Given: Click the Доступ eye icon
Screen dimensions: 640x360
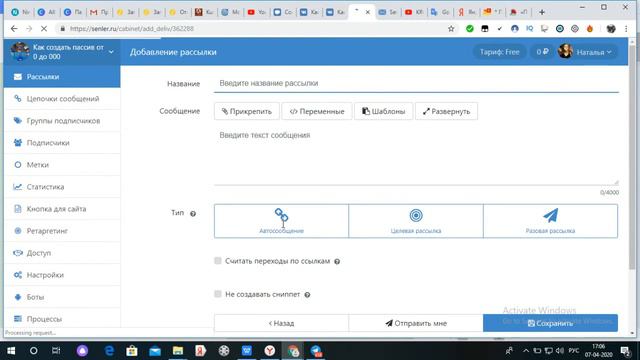Looking at the screenshot, I should coord(18,253).
